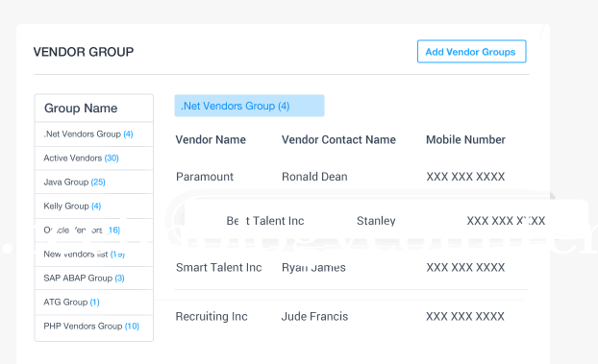The height and width of the screenshot is (364, 598).
Task: Open contact Jude Francis
Action: pos(314,316)
